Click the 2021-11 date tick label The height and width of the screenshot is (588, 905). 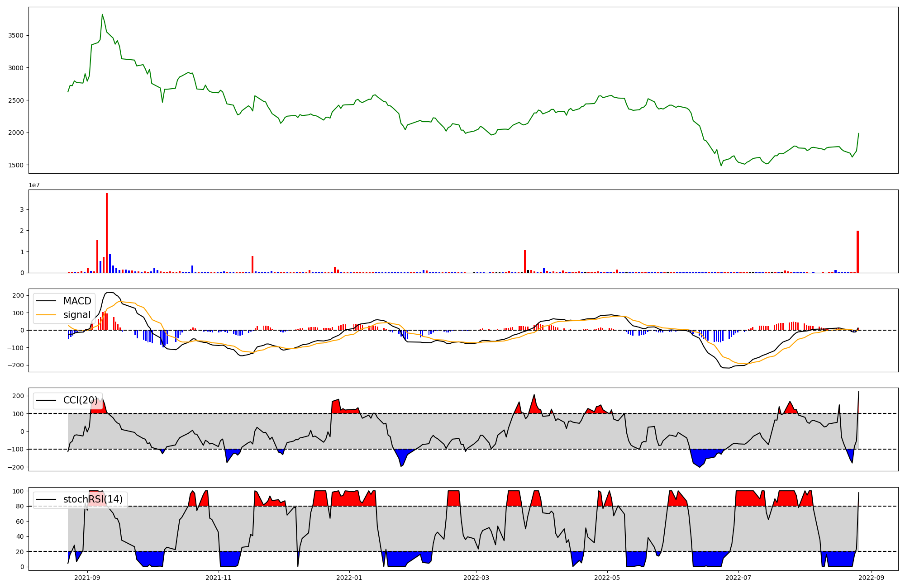click(x=219, y=578)
